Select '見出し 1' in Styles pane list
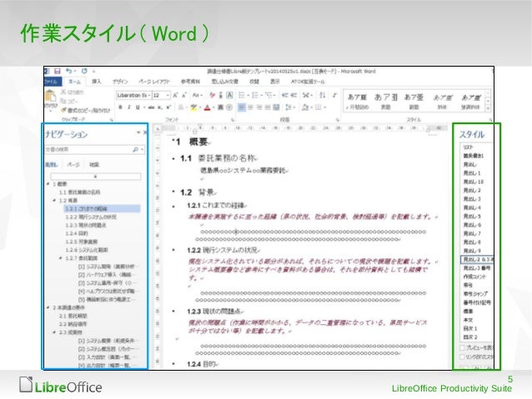 [x=472, y=173]
